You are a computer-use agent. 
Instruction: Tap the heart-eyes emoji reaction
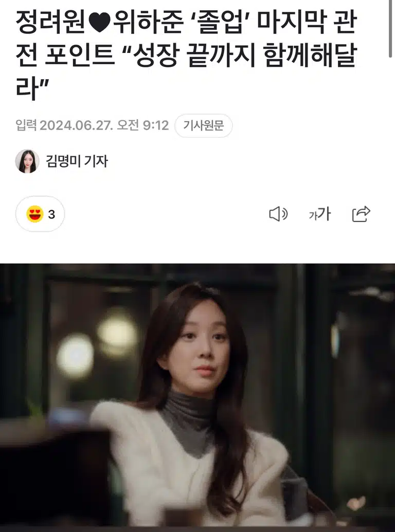pyautogui.click(x=35, y=214)
